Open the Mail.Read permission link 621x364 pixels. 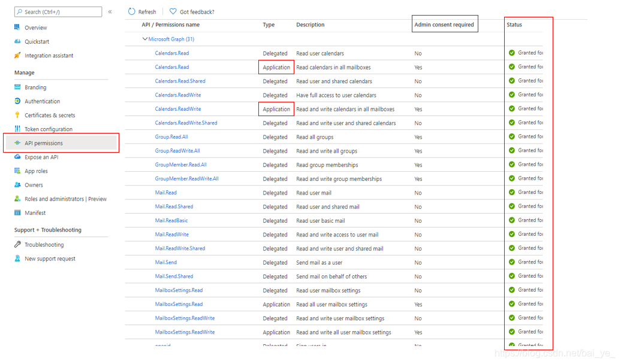(165, 193)
